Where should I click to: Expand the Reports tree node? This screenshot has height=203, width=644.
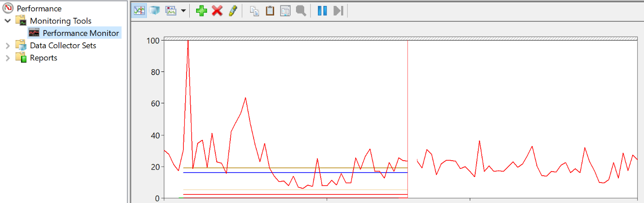tap(8, 58)
